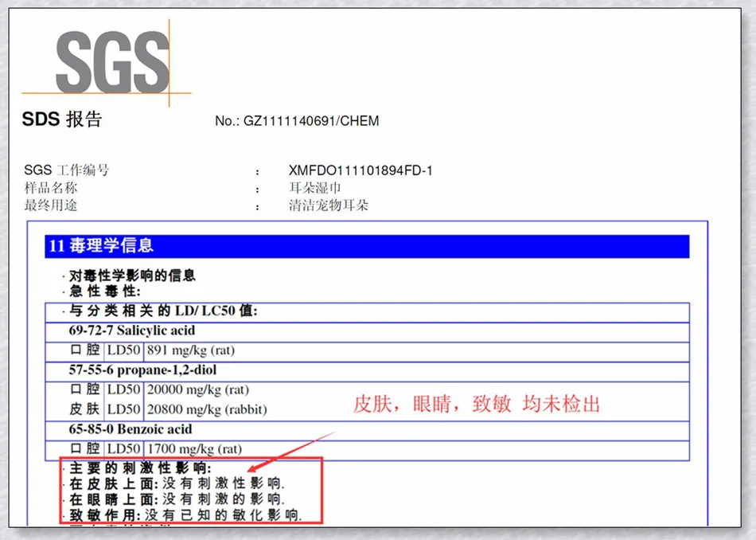Select the value '清洁宠物耳朵'
The height and width of the screenshot is (540, 756).
(329, 205)
